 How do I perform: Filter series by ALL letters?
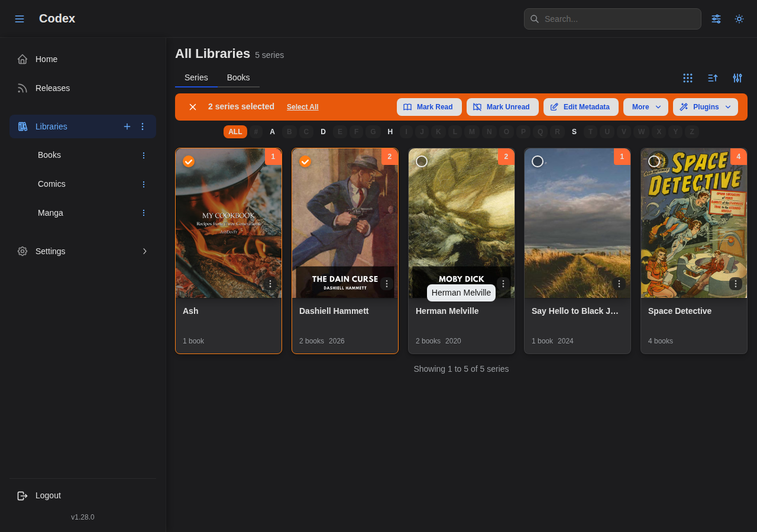[x=235, y=132]
